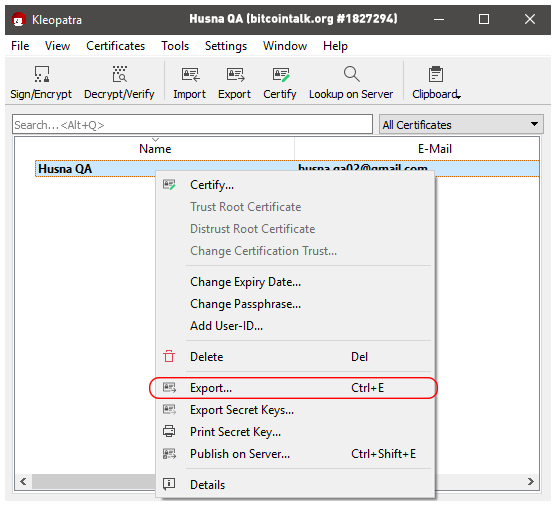
Task: Maximize the Kleopatra window
Action: click(x=484, y=19)
